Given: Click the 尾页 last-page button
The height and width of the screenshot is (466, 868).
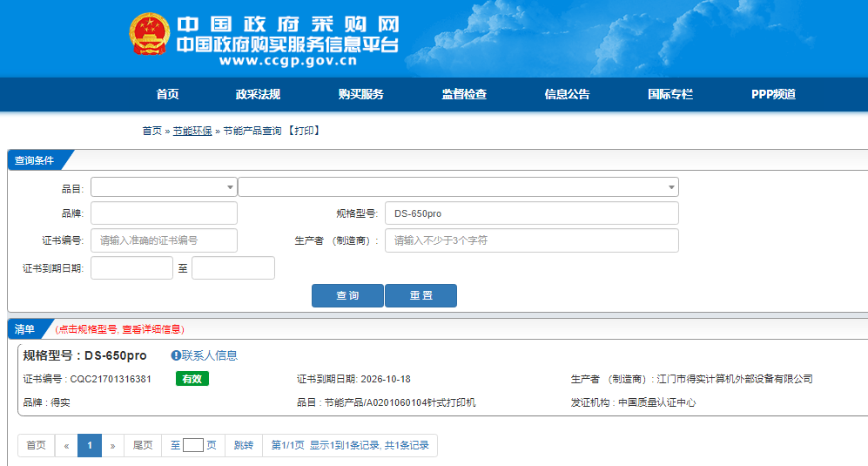Looking at the screenshot, I should (142, 445).
